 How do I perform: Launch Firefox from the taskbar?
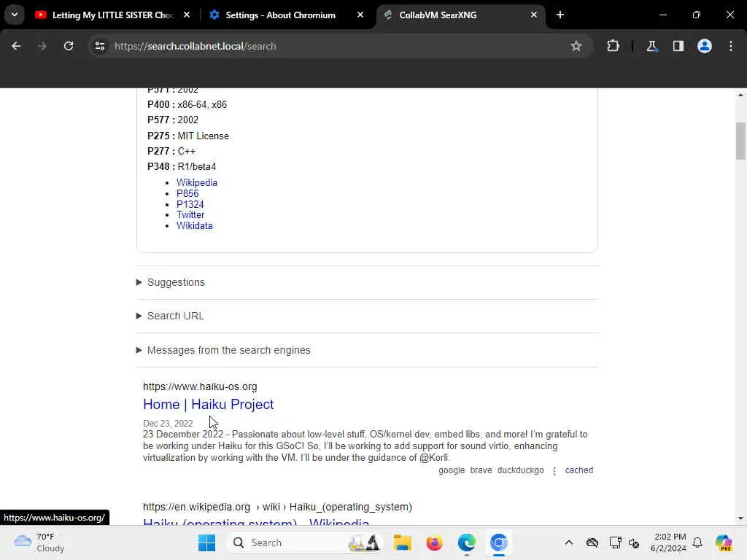pyautogui.click(x=435, y=542)
